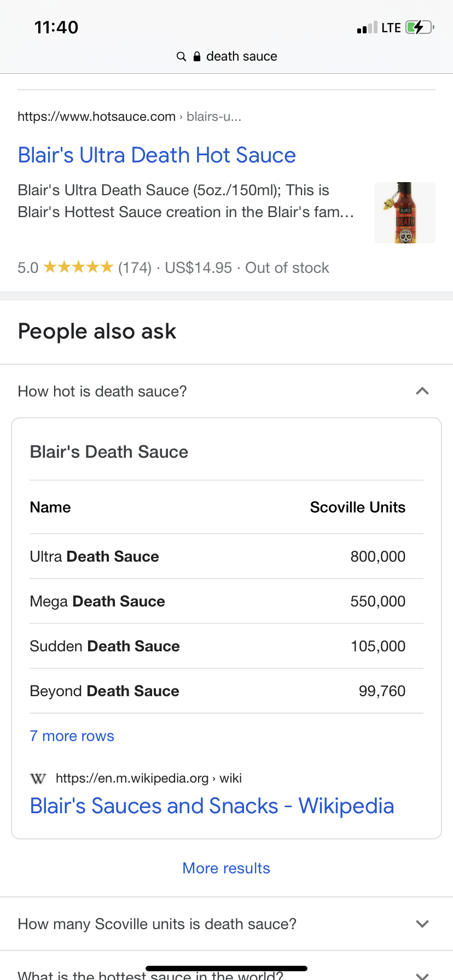This screenshot has width=453, height=980.
Task: Open Blair's Ultra Death Hot Sauce result
Action: [156, 155]
